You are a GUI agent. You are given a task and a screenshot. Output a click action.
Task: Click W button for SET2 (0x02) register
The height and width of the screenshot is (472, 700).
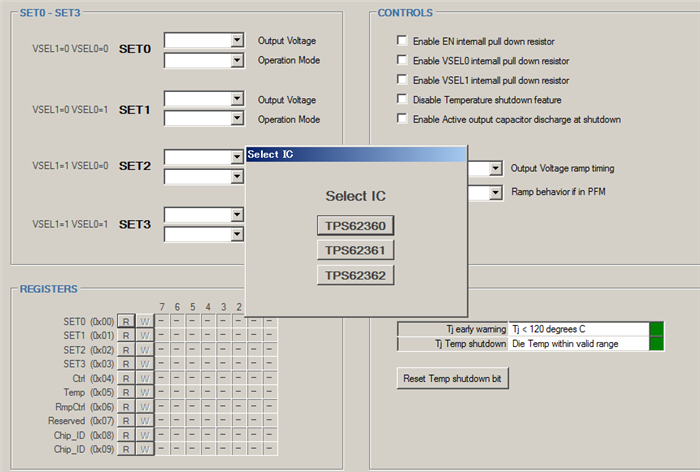tap(145, 350)
